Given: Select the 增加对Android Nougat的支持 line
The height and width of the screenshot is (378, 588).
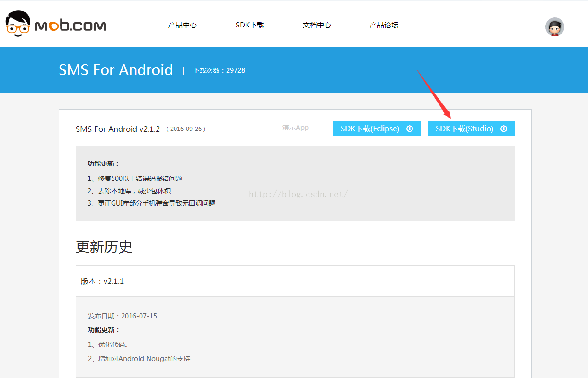Looking at the screenshot, I should pos(139,359).
